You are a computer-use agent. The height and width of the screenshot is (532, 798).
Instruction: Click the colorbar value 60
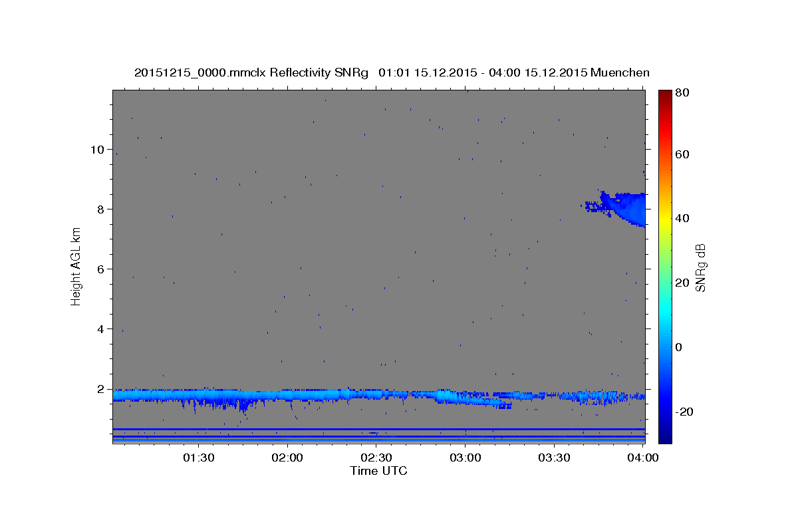[x=682, y=154]
